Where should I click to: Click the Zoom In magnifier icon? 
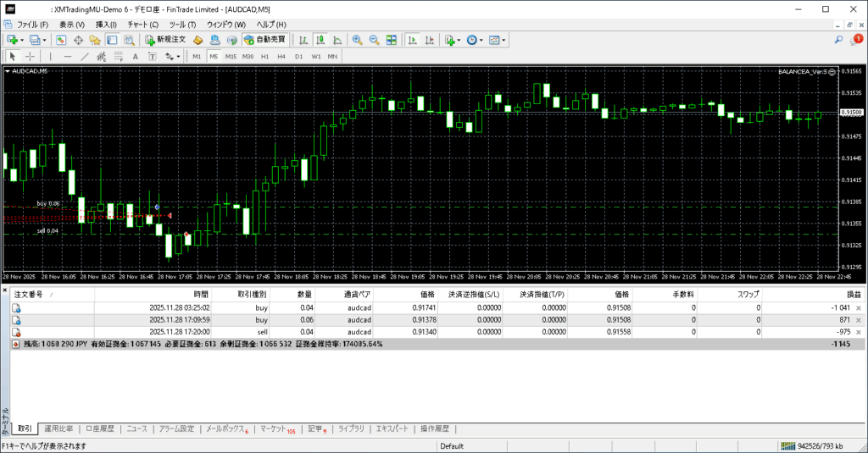click(358, 40)
